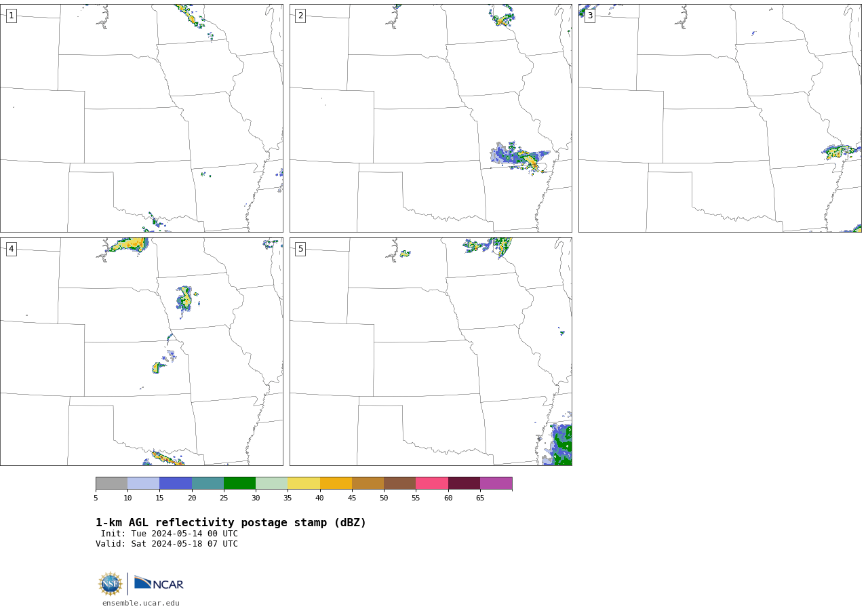
Task: Click the teal 20-25 dBZ swatch
Action: pyautogui.click(x=208, y=483)
